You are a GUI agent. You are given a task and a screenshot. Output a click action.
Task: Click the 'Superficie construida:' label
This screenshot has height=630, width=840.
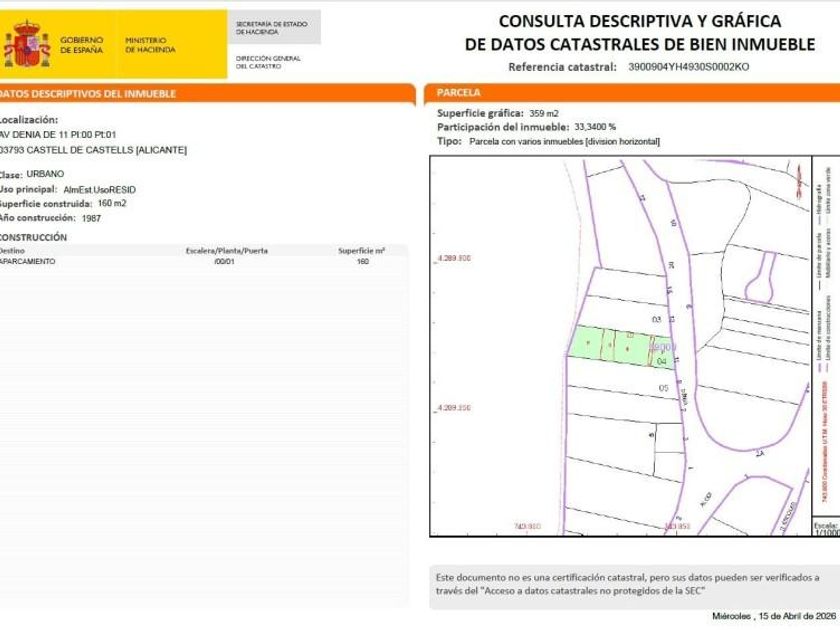(46, 204)
